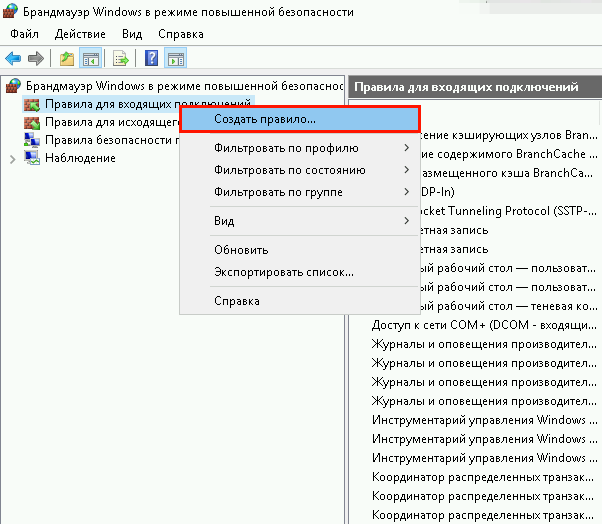
Task: Select the rule ending in BranchCache ...
Action: point(508,154)
